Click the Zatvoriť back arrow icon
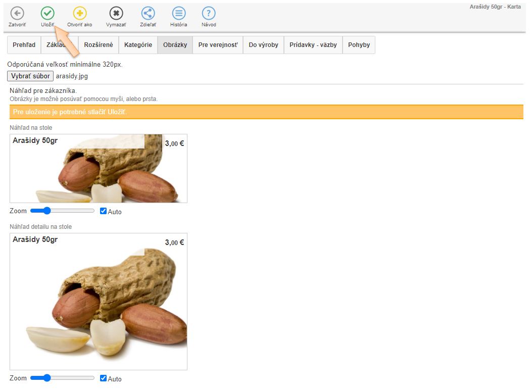The height and width of the screenshot is (392, 532). tap(17, 14)
